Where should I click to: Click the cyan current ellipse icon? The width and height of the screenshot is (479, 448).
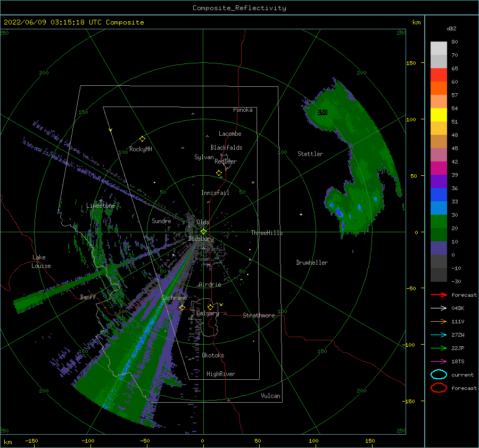tap(439, 374)
